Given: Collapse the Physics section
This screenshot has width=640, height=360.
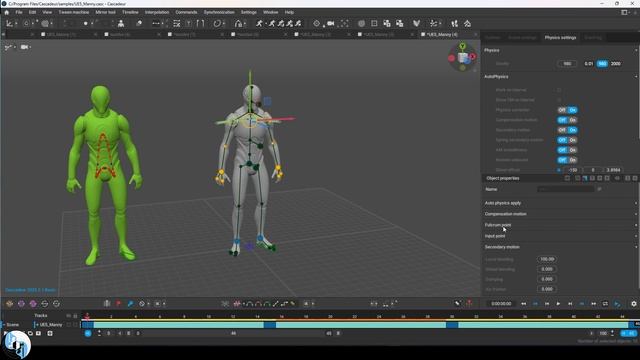Looking at the screenshot, I should tap(636, 50).
